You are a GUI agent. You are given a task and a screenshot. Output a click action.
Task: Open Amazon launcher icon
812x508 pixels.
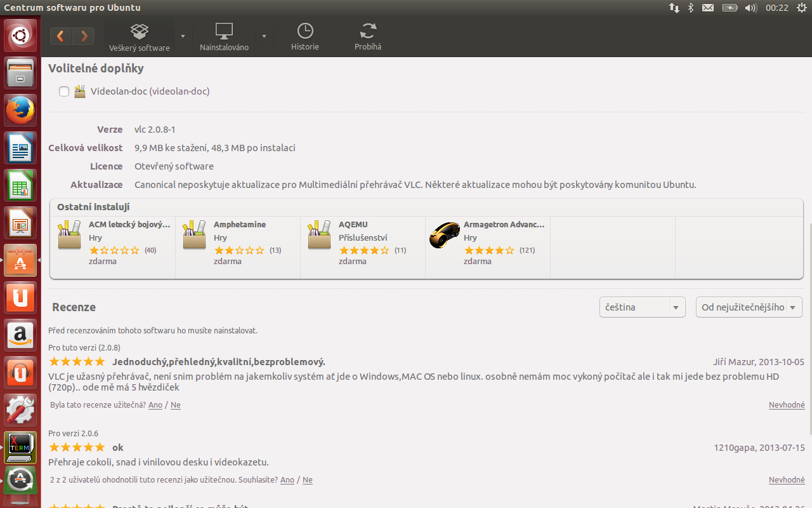click(x=20, y=335)
